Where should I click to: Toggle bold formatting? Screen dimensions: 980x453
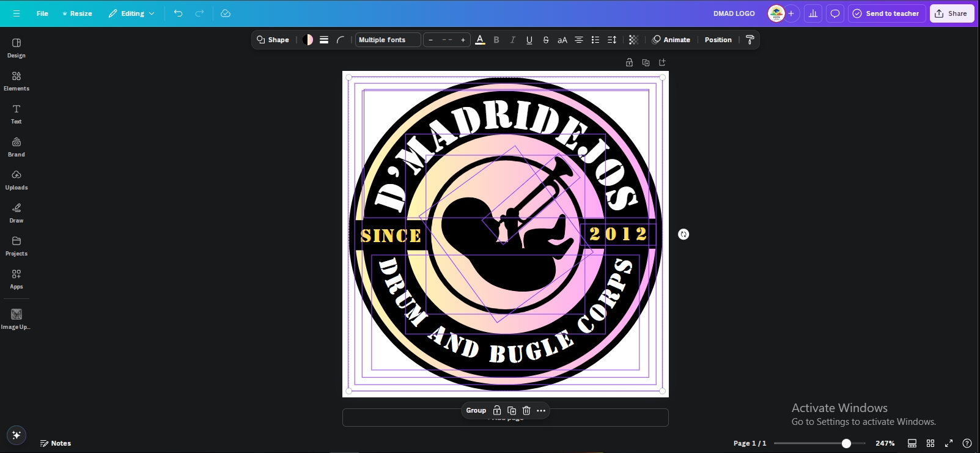[x=496, y=40]
